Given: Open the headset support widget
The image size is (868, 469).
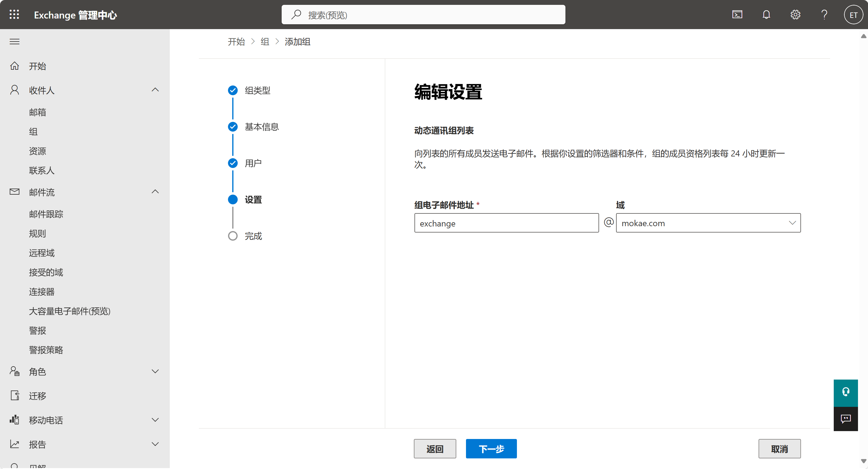Looking at the screenshot, I should 846,393.
